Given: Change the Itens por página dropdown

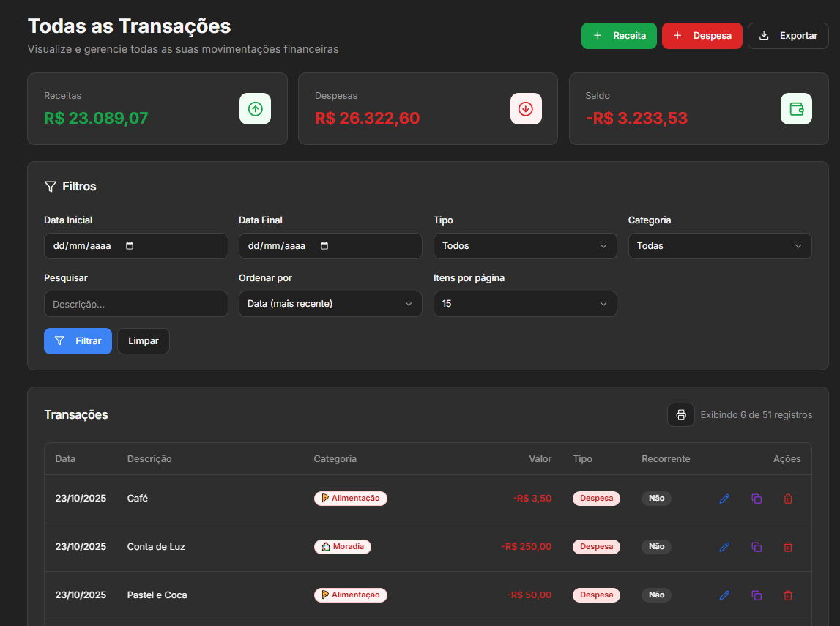Looking at the screenshot, I should [x=524, y=304].
